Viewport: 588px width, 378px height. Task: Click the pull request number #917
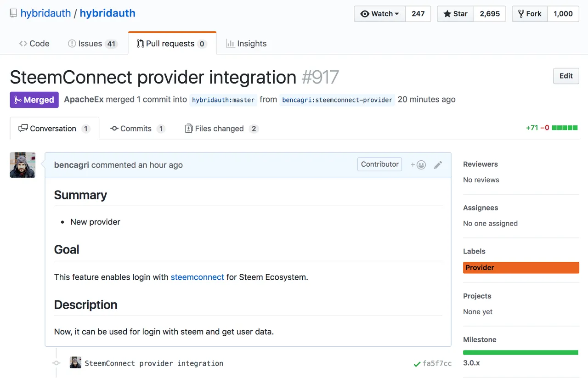[x=320, y=77]
